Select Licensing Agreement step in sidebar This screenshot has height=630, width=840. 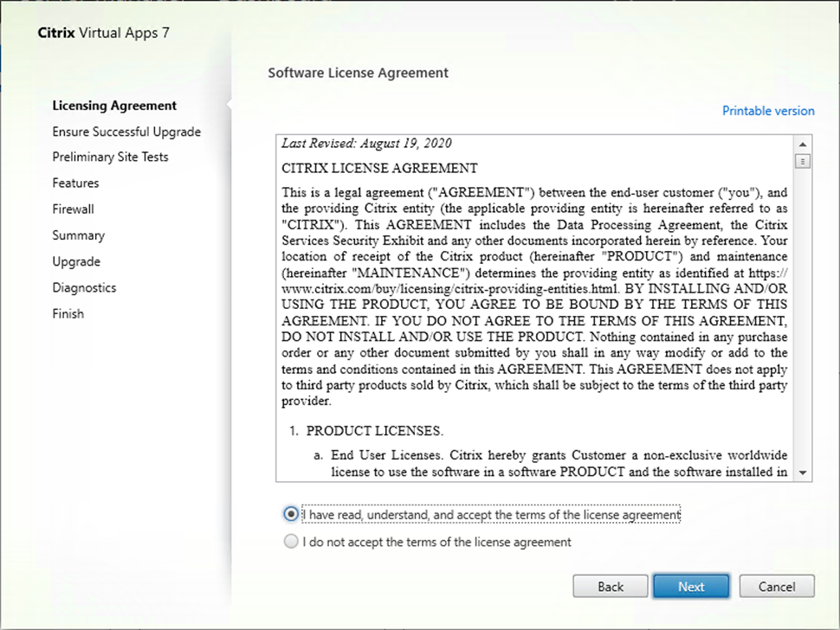114,106
